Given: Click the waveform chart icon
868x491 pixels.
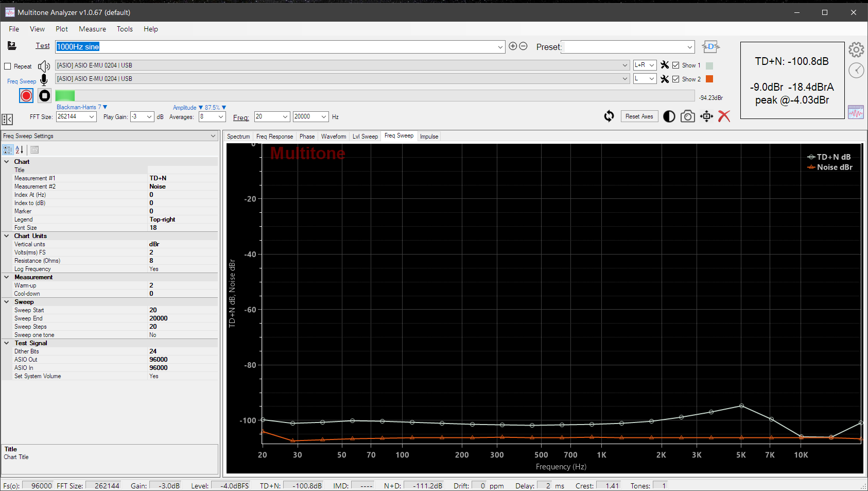Looking at the screenshot, I should pyautogui.click(x=856, y=112).
